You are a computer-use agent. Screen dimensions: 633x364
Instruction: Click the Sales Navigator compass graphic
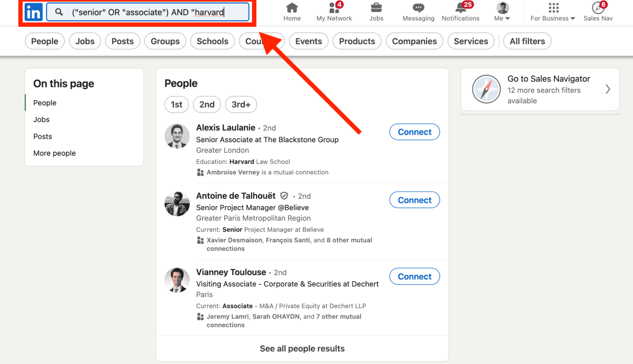click(486, 89)
